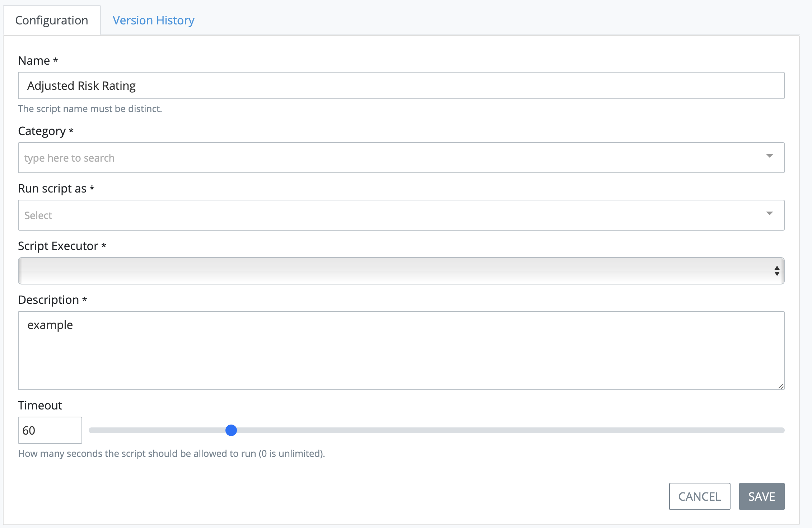812x528 pixels.
Task: Click the Timeout value box showing 60
Action: [50, 430]
